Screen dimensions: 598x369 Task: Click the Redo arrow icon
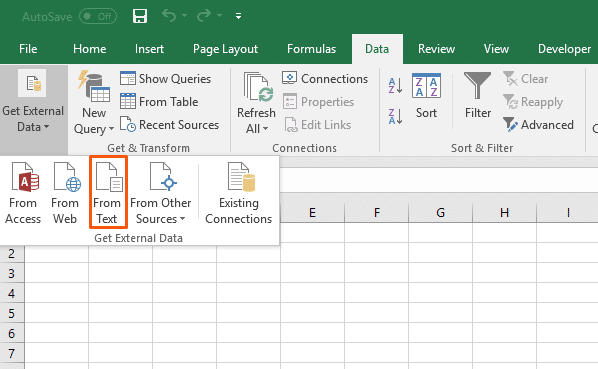(204, 16)
